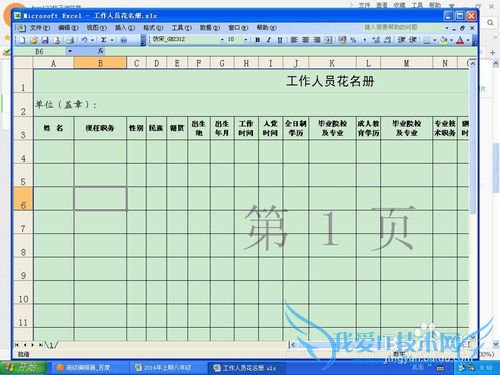This screenshot has height=375, width=500.
Task: Apply the Font Color red A
Action: [460, 40]
